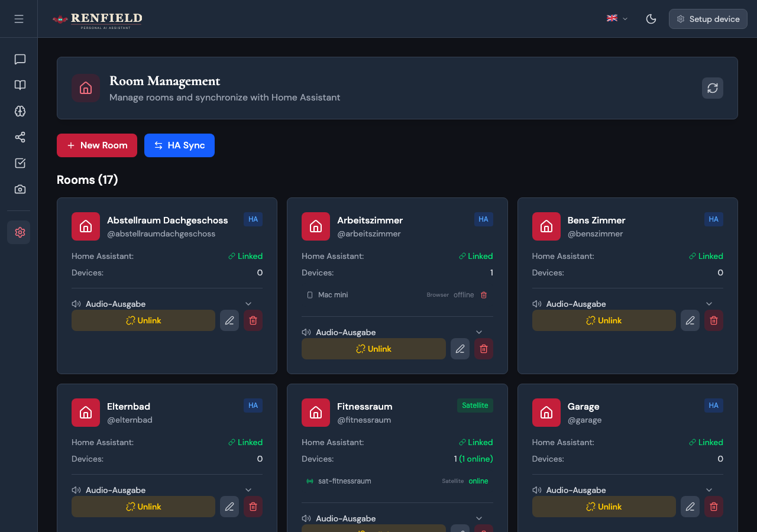Viewport: 757px width, 532px height.
Task: Open the hamburger menu in the sidebar
Action: tap(19, 19)
